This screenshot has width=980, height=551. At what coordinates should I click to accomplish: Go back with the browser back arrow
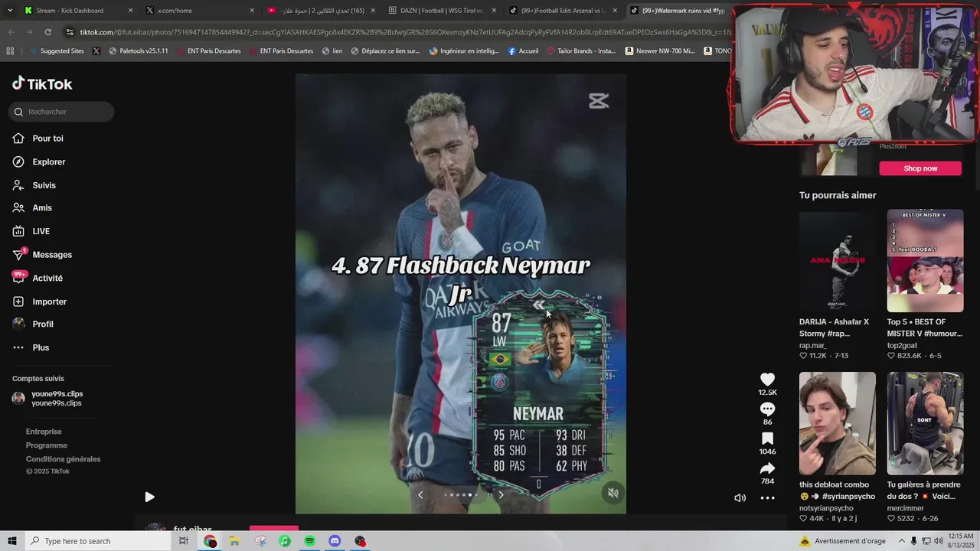(11, 32)
